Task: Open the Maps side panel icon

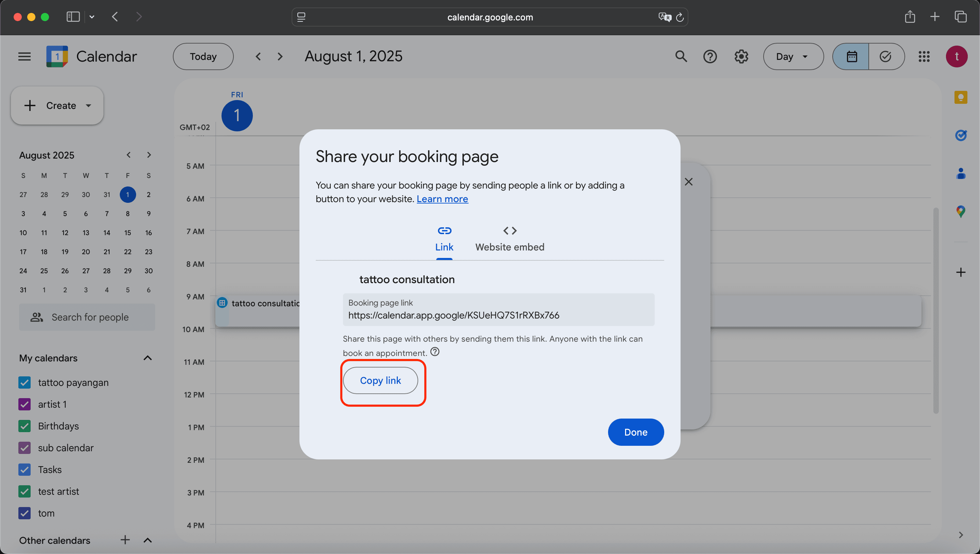Action: pyautogui.click(x=961, y=212)
